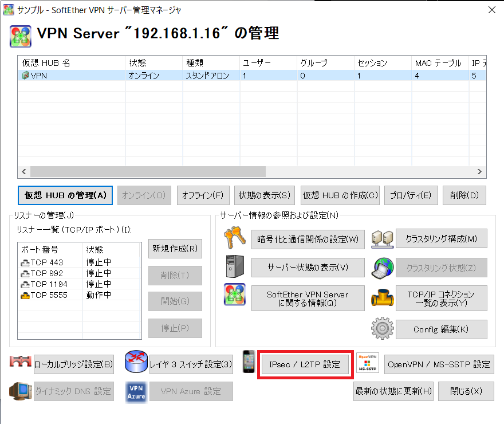504x424 pixels.
Task: Click the globe laptop clustering status icon
Action: click(382, 268)
